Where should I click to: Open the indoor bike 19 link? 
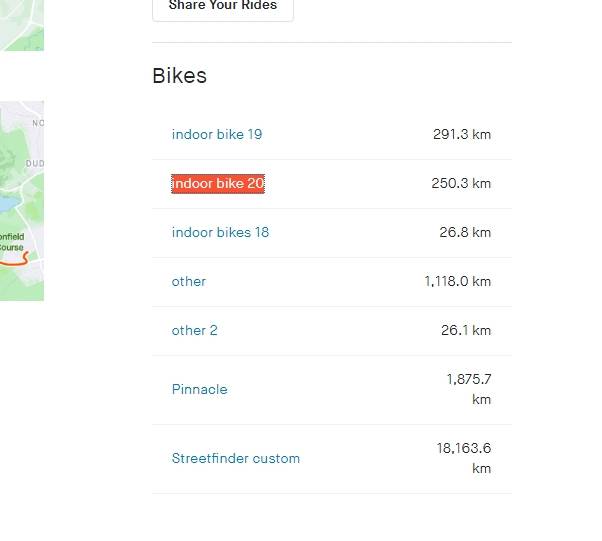217,134
